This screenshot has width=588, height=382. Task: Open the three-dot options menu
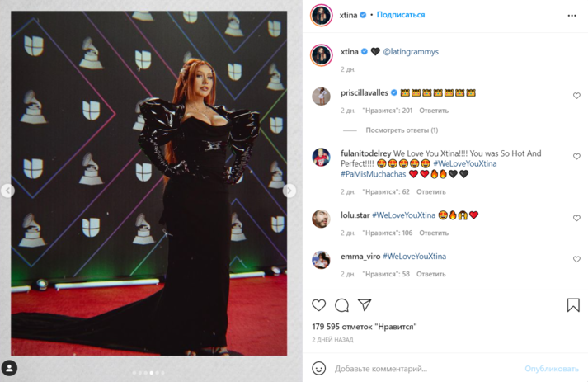[572, 15]
